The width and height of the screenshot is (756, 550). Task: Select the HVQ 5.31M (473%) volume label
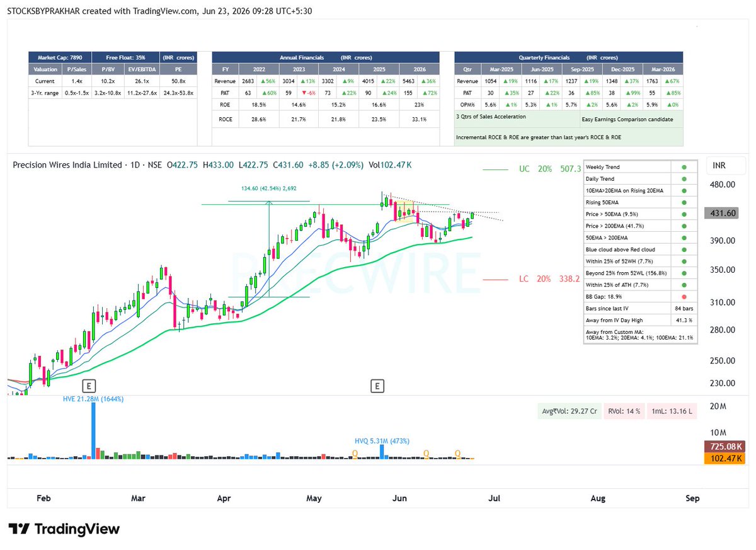point(383,442)
